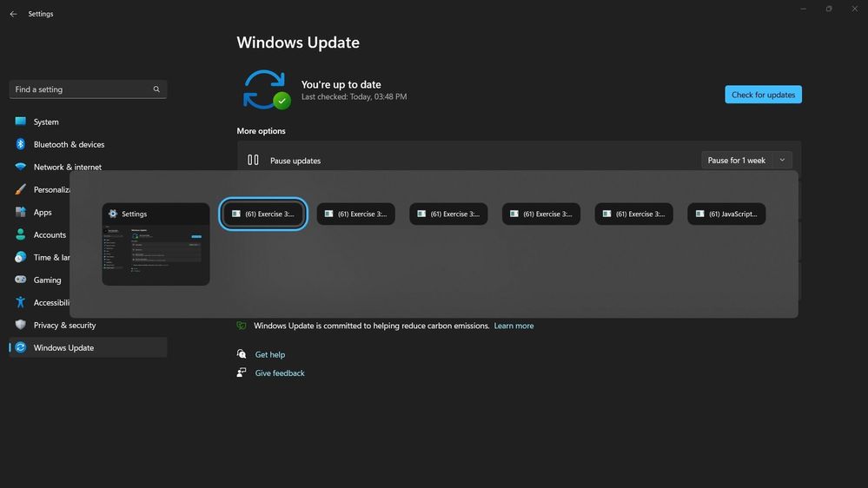The width and height of the screenshot is (868, 488).
Task: Click the Time & language globe icon
Action: (21, 257)
